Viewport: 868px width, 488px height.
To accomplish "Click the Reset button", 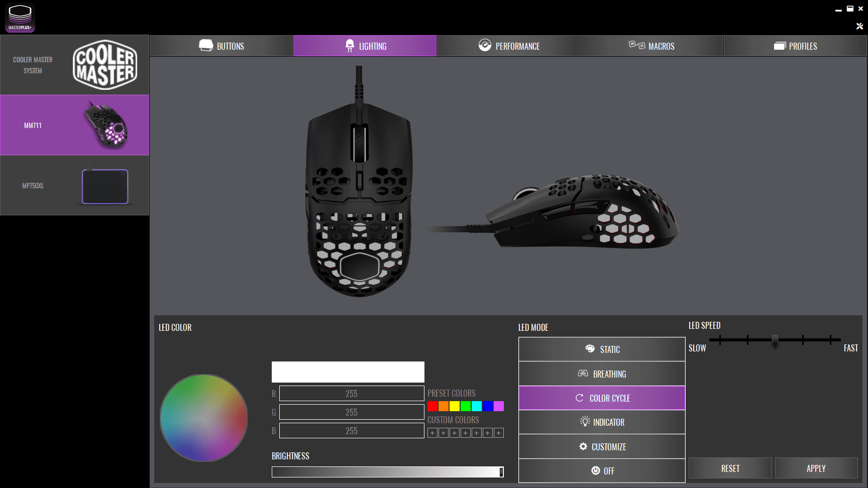I will point(730,468).
